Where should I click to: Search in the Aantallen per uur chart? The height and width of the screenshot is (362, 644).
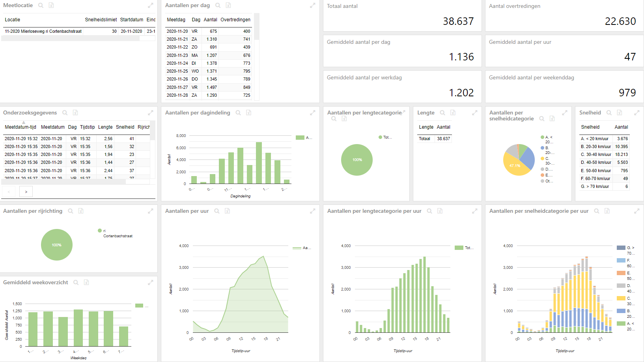click(217, 211)
